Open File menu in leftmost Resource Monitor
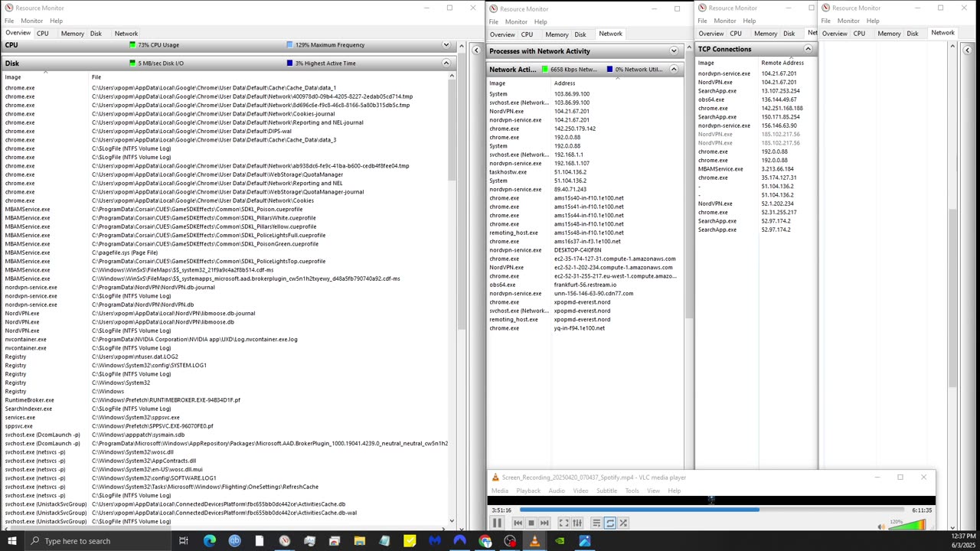 [9, 21]
